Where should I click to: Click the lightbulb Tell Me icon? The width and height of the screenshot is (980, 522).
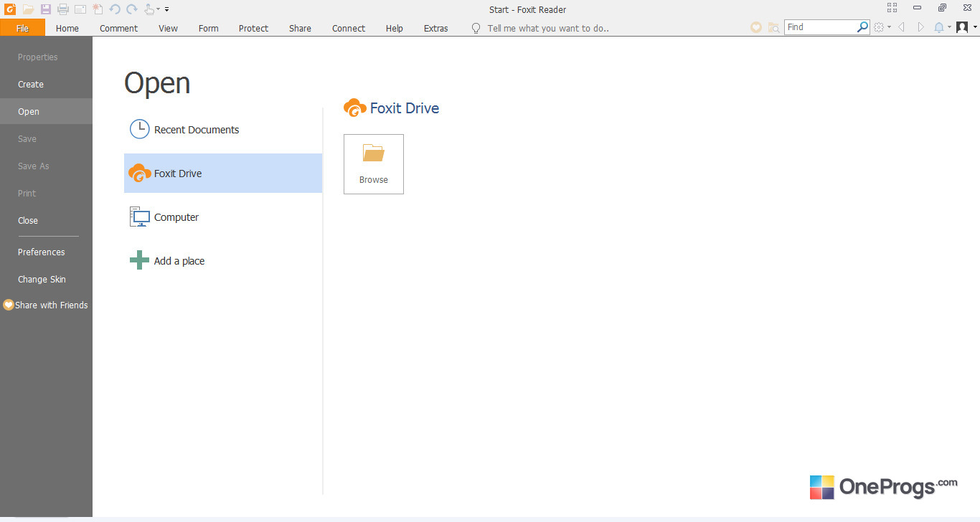476,28
